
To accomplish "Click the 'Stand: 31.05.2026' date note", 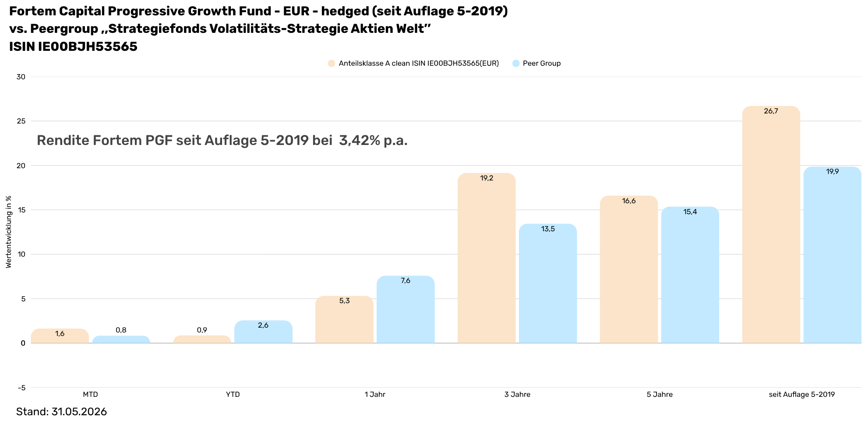I will click(x=61, y=412).
